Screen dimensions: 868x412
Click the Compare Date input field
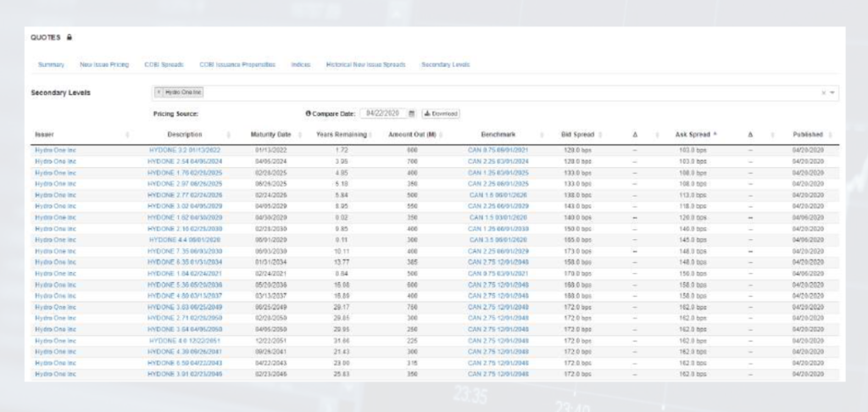click(384, 114)
